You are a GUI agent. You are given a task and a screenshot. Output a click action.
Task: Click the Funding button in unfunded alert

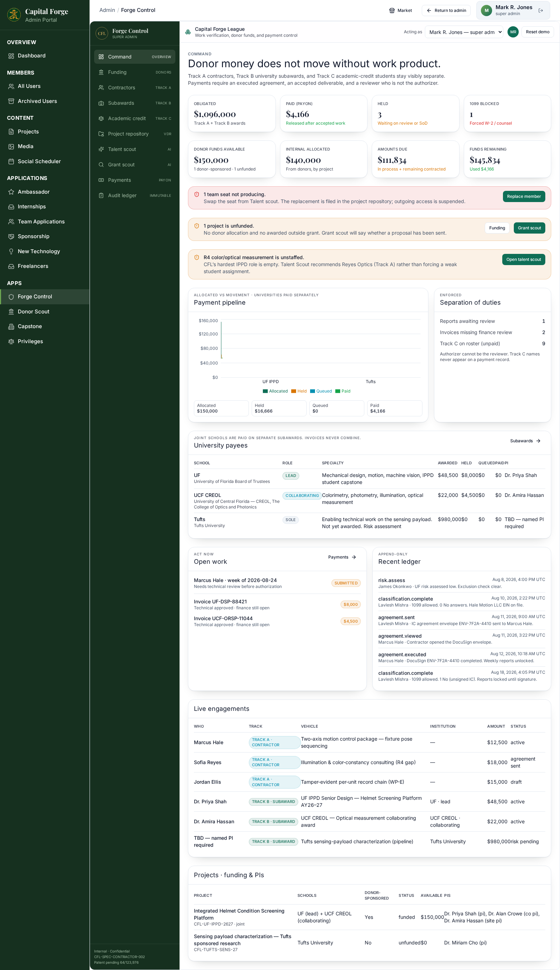[x=497, y=228]
